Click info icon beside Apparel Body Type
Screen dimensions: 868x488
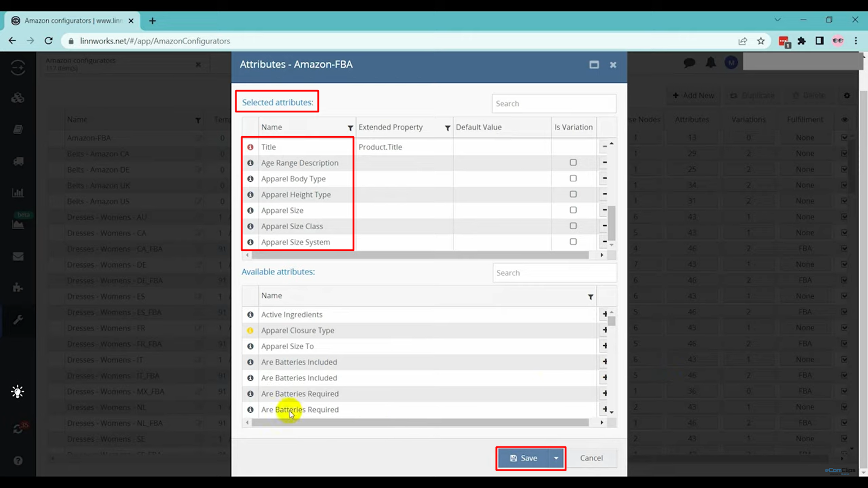pyautogui.click(x=250, y=179)
